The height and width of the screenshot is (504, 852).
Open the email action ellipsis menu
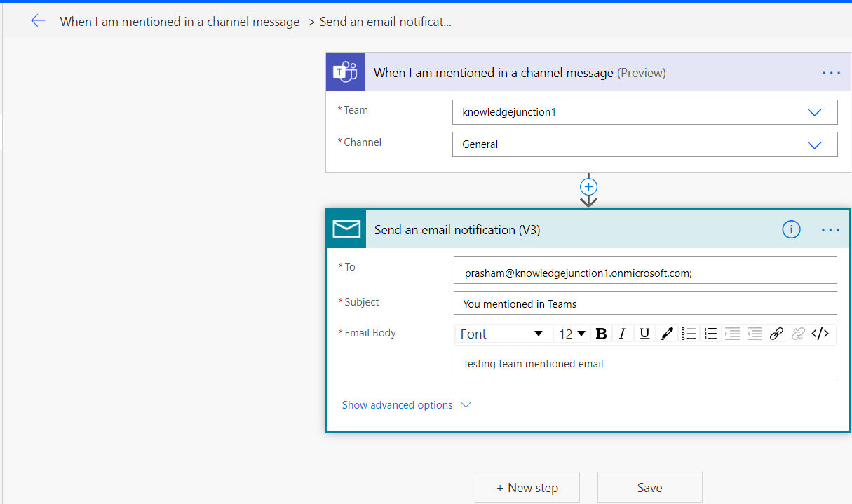830,230
